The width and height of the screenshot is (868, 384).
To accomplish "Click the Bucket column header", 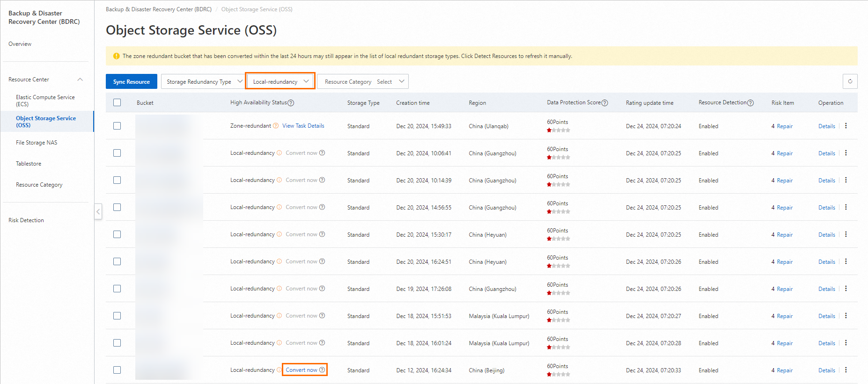I will [145, 103].
